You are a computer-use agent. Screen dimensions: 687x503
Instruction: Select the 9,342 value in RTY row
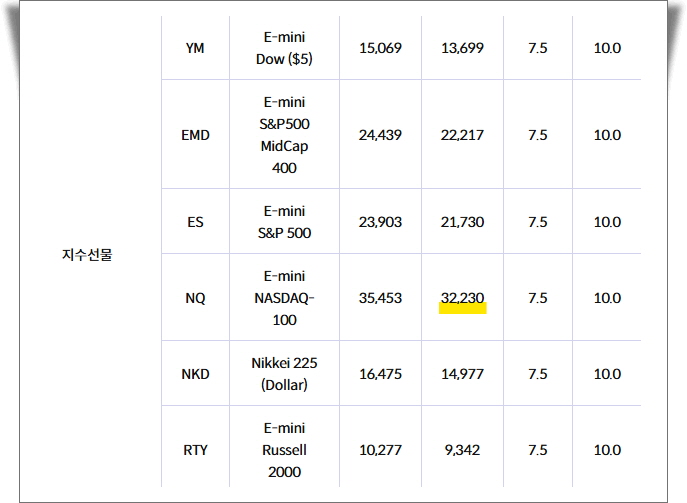(x=462, y=450)
